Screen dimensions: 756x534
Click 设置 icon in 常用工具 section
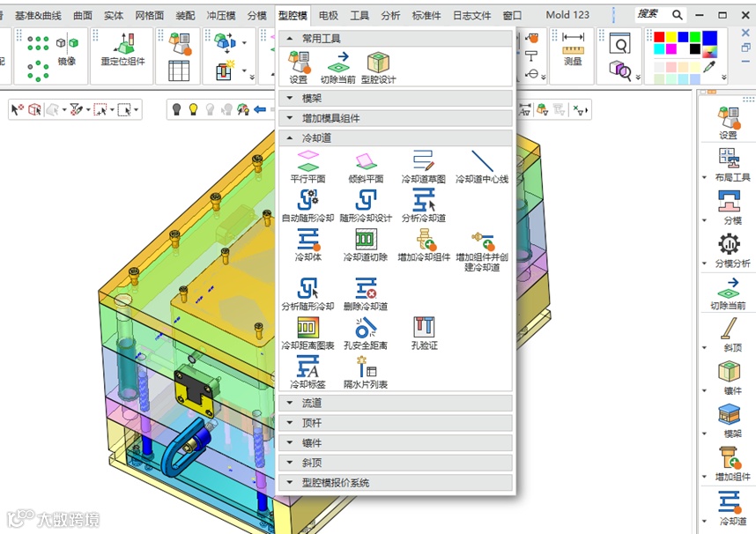[x=299, y=67]
